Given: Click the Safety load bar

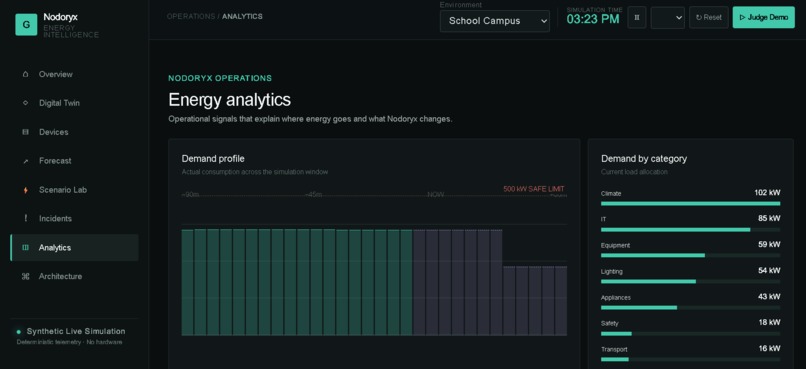Looking at the screenshot, I should pyautogui.click(x=690, y=334).
